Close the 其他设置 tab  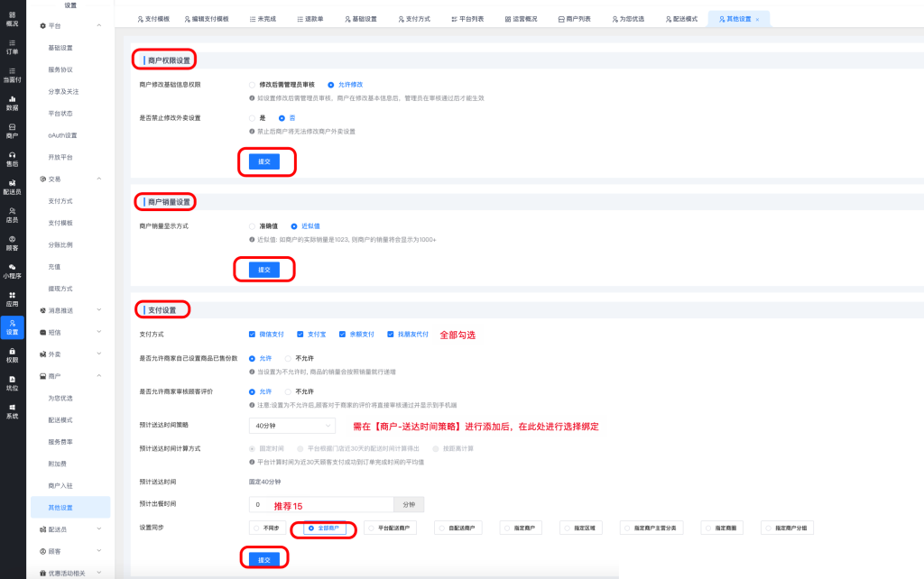[x=757, y=19]
